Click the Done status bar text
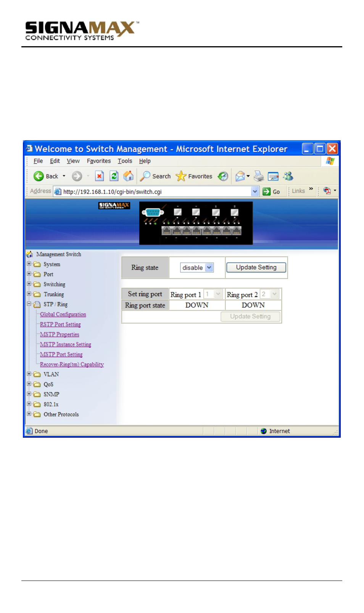Viewport: 364px width, 613px height. coord(41,431)
